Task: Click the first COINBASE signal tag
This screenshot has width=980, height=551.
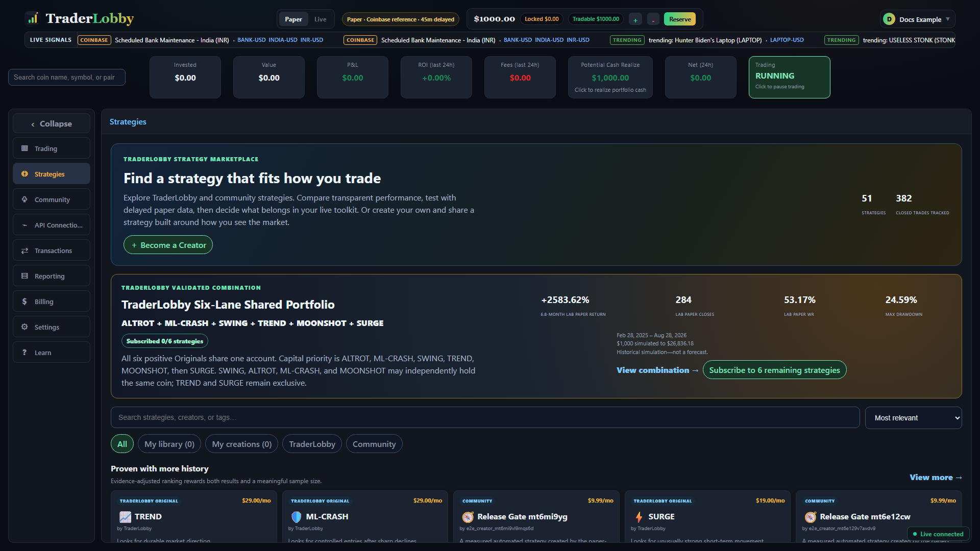Action: 94,40
